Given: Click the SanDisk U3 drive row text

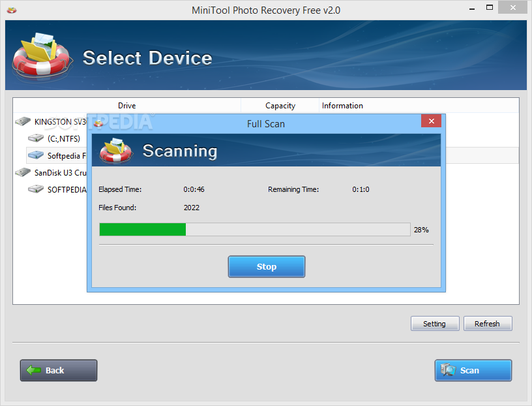Looking at the screenshot, I should click(x=61, y=172).
